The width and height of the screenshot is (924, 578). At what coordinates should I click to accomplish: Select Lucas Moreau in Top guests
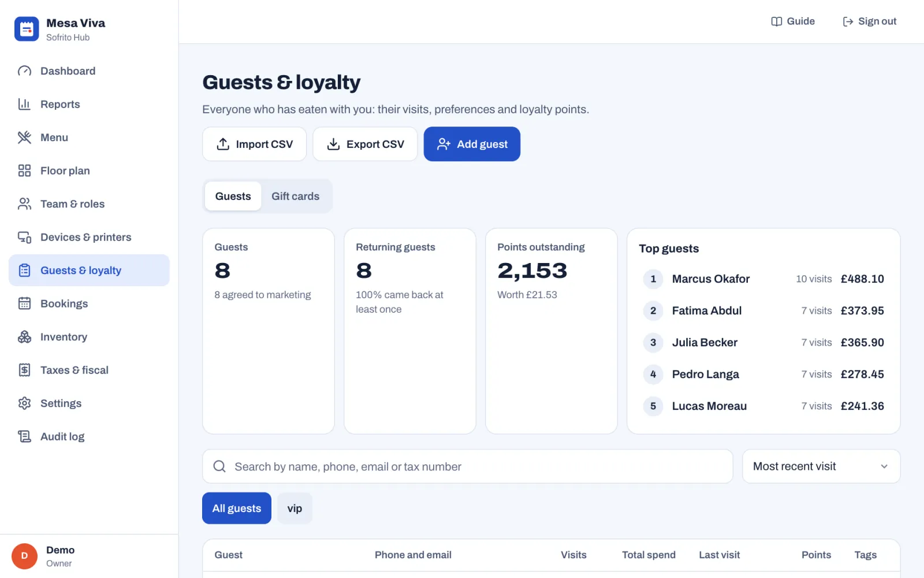click(763, 406)
